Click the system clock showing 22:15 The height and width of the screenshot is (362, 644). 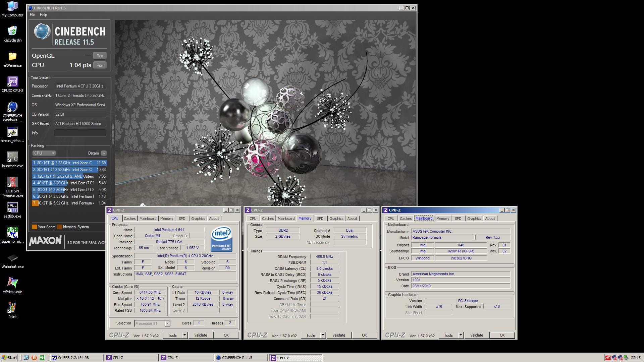636,358
